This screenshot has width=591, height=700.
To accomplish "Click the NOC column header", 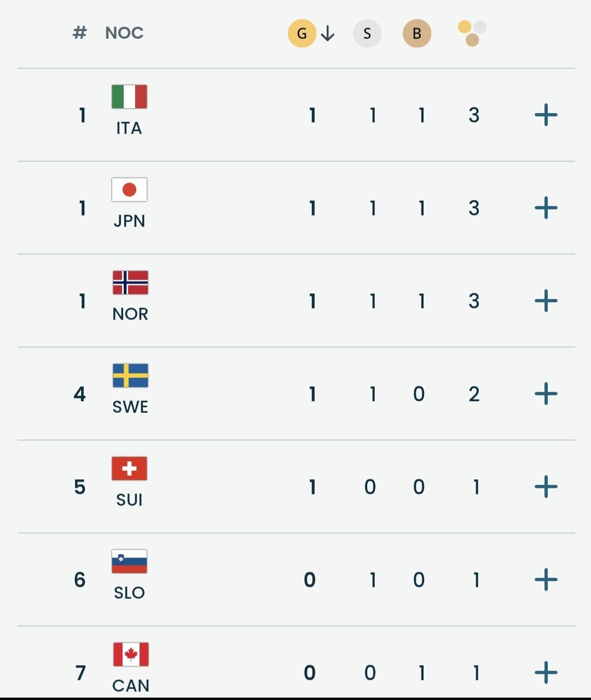I will [x=124, y=33].
